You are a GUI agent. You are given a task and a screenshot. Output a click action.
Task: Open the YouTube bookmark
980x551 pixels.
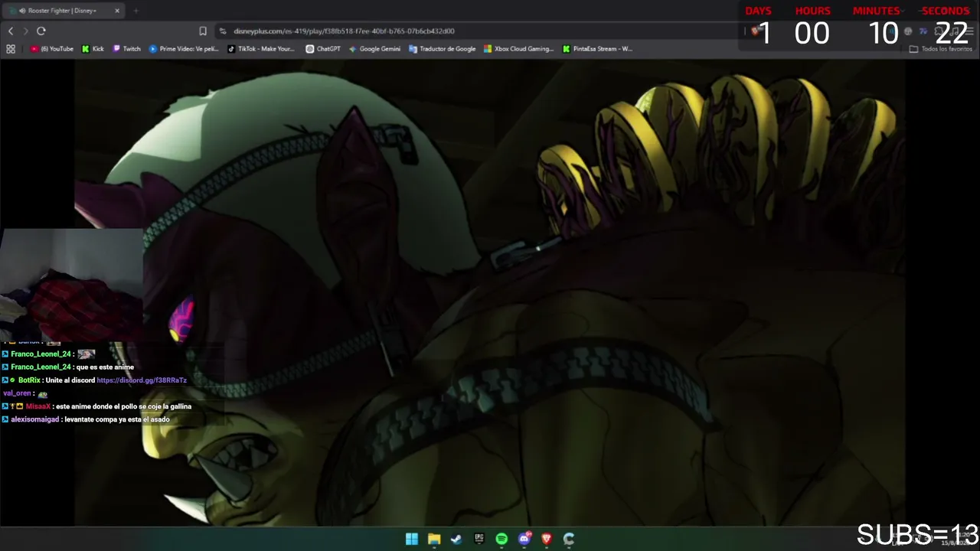tap(52, 49)
